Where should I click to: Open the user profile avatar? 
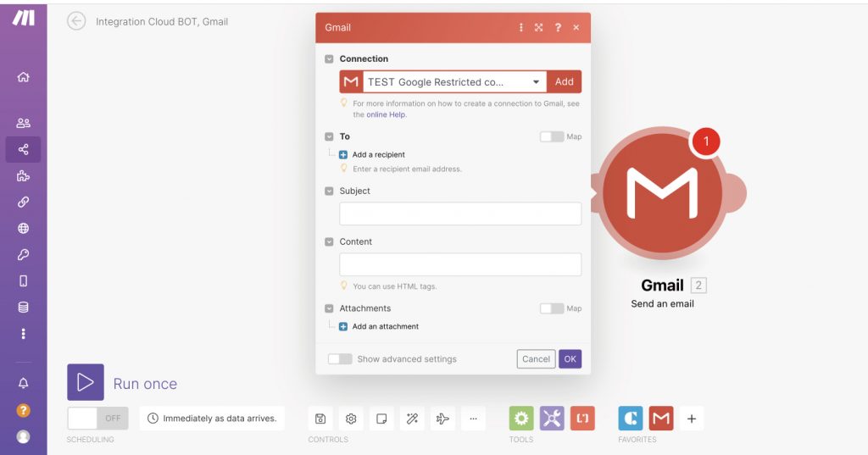(x=23, y=436)
